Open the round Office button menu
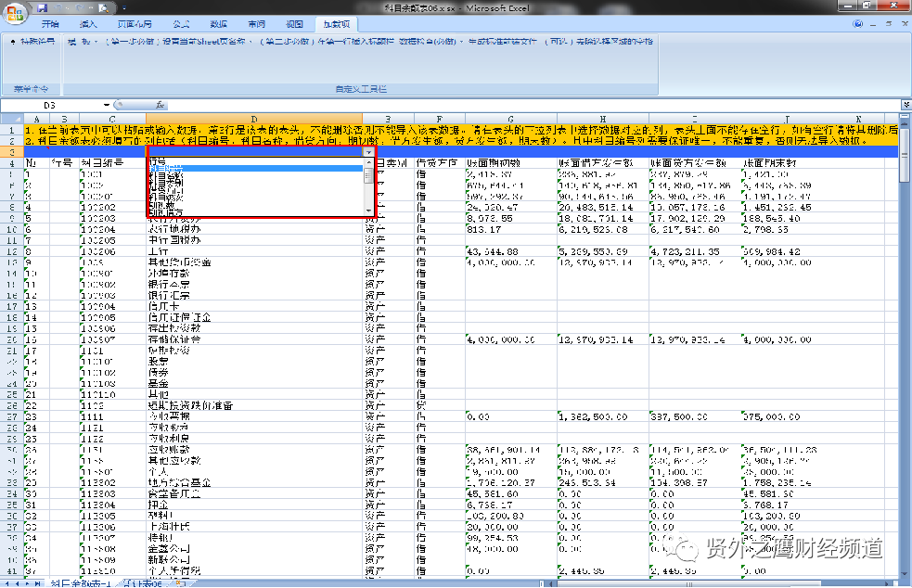 point(16,13)
